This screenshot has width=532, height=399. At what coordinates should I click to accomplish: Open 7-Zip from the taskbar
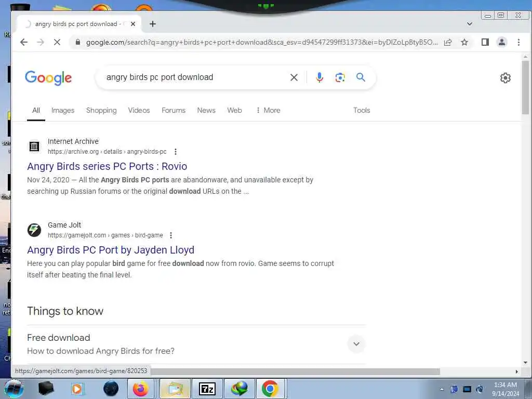pos(207,389)
